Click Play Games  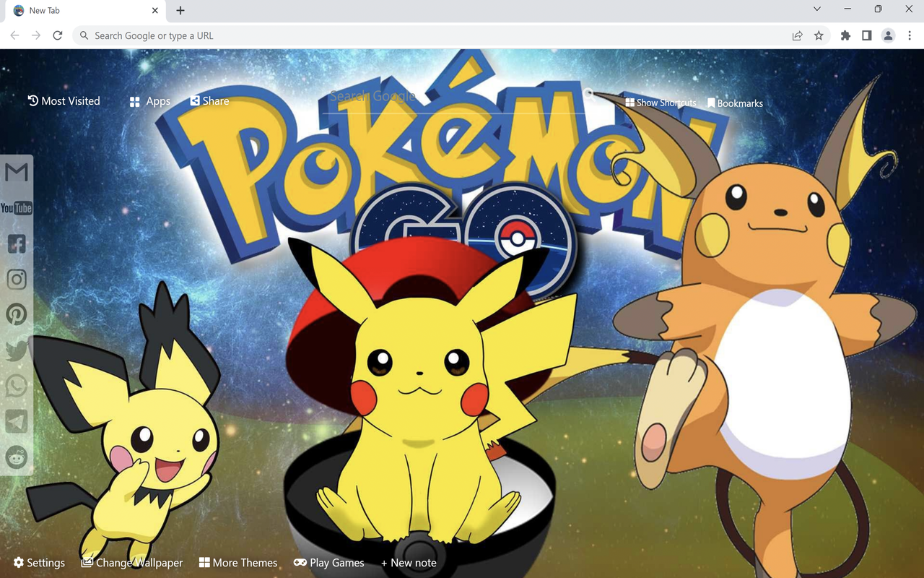tap(329, 563)
